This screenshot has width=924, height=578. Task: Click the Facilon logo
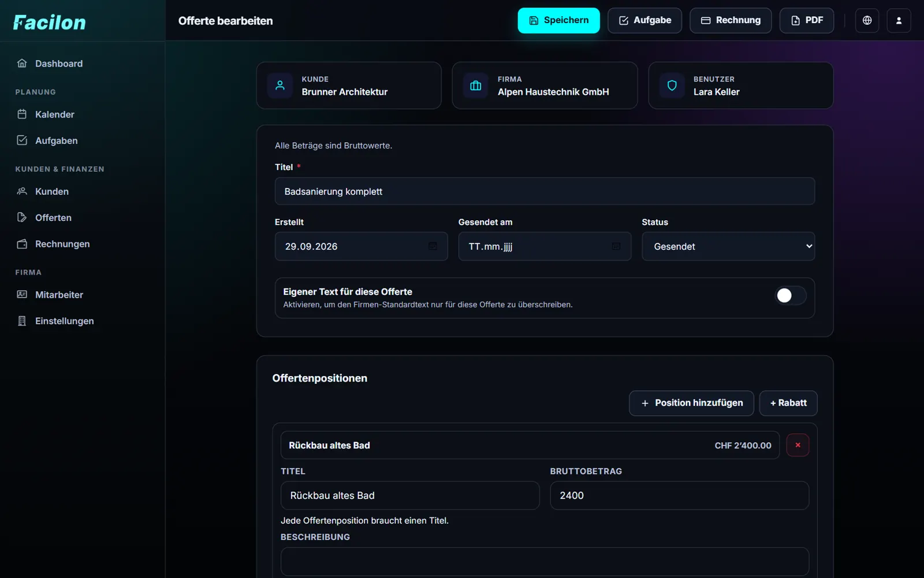[50, 22]
